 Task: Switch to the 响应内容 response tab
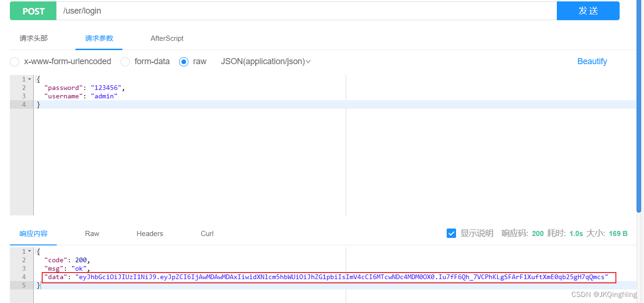pyautogui.click(x=33, y=233)
